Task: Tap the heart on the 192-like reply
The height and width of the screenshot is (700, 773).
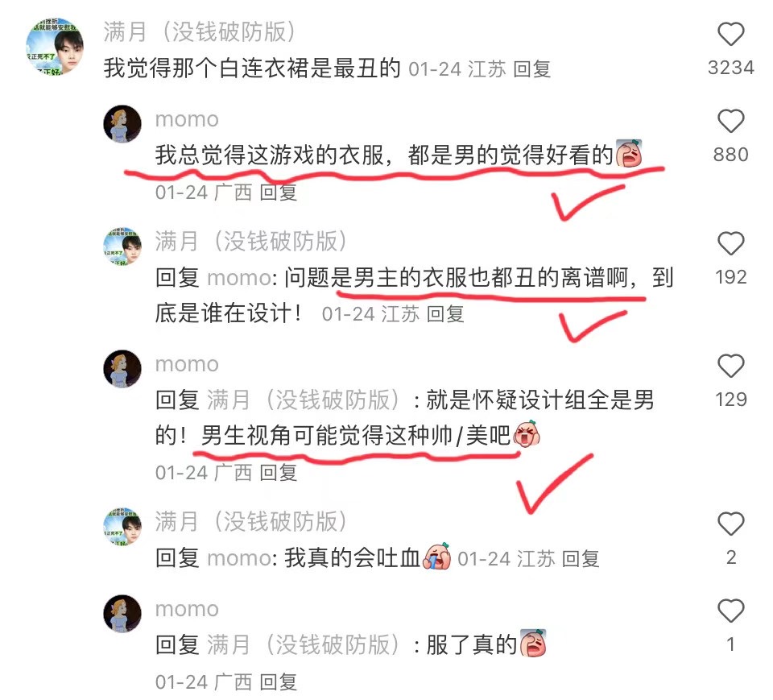Action: pos(730,243)
